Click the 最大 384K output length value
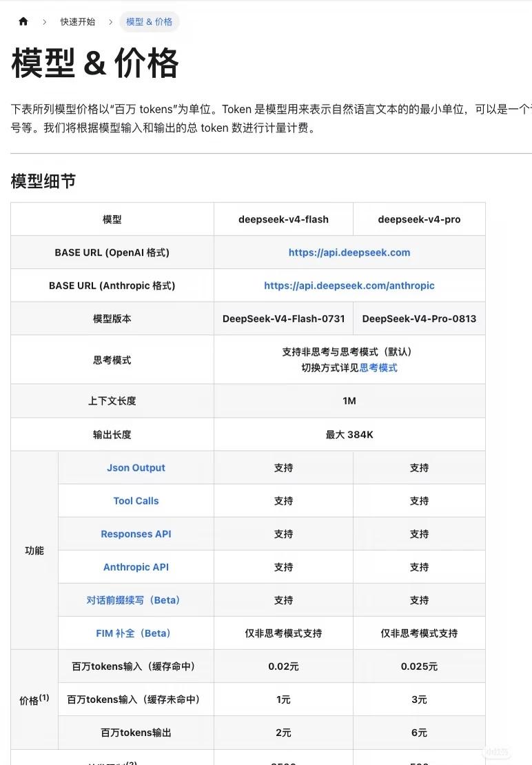This screenshot has width=532, height=765. tap(349, 434)
